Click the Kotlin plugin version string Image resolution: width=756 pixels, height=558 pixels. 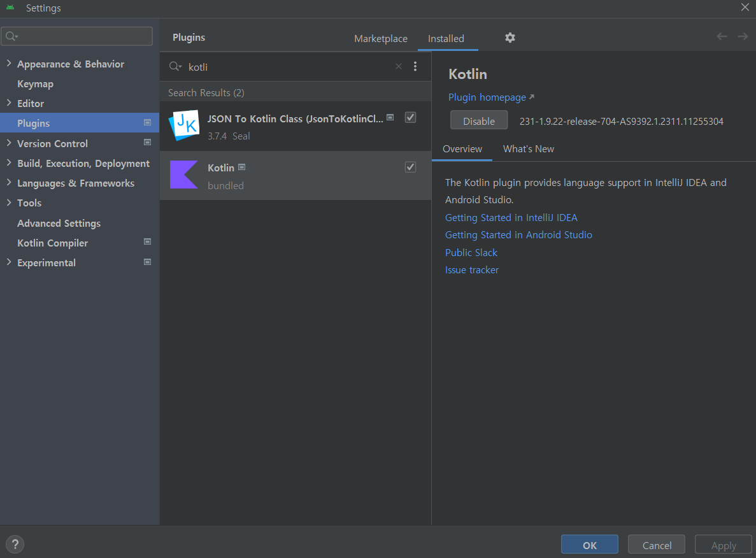click(x=621, y=122)
